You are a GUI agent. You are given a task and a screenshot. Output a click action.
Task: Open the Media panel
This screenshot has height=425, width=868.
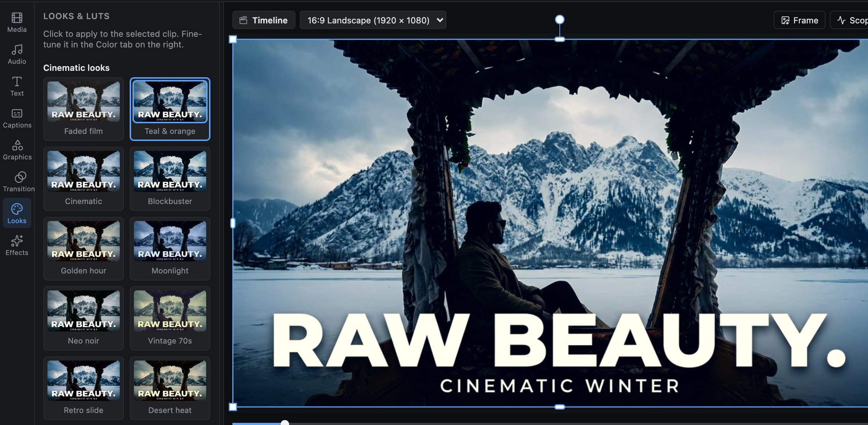17,22
